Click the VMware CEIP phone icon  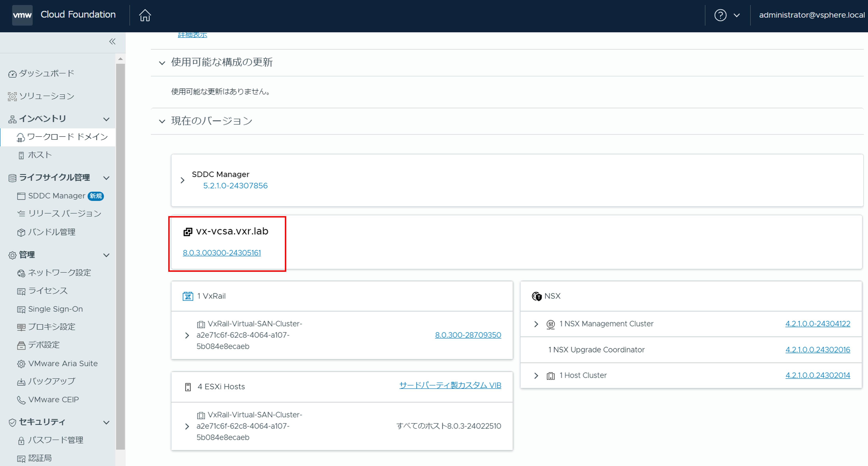(21, 400)
